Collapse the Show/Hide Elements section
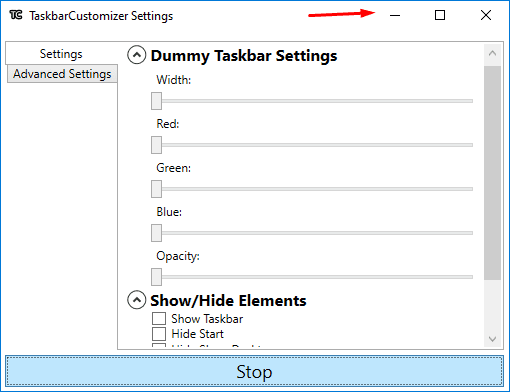 [x=137, y=300]
